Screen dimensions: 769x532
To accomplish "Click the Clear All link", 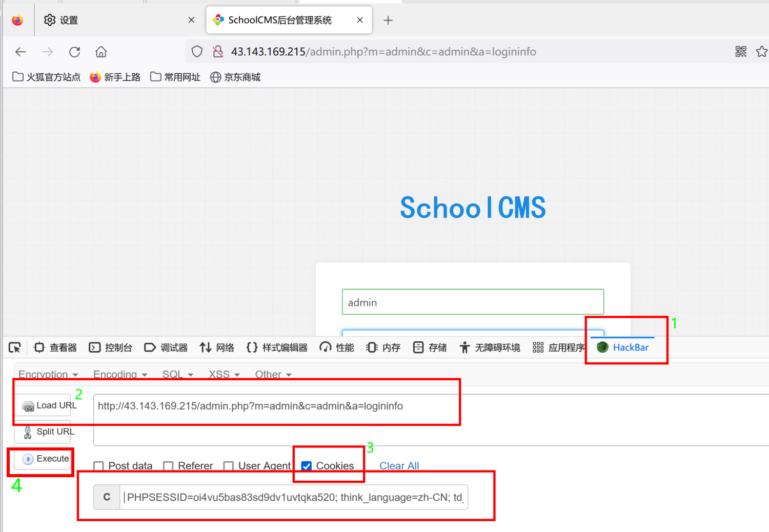I will tap(399, 465).
